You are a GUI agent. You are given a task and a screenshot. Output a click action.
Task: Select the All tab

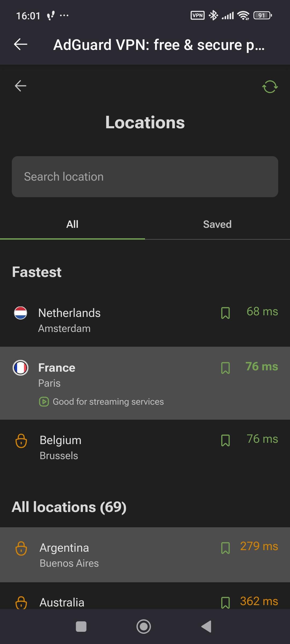click(72, 224)
